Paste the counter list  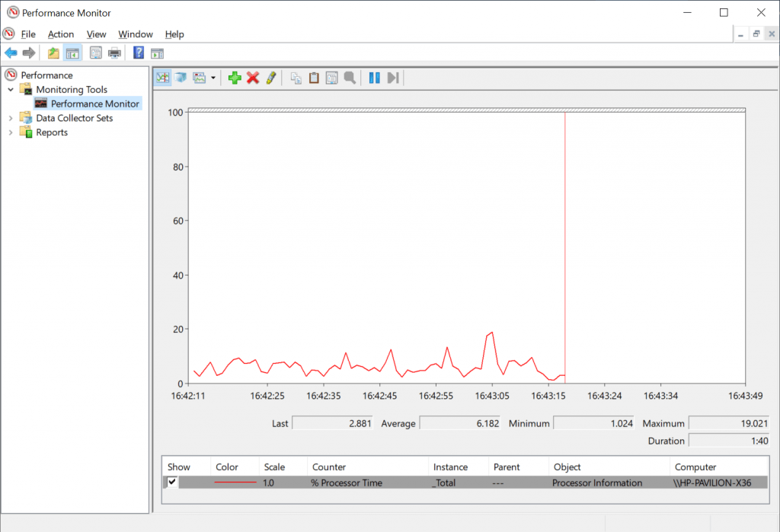(x=314, y=77)
